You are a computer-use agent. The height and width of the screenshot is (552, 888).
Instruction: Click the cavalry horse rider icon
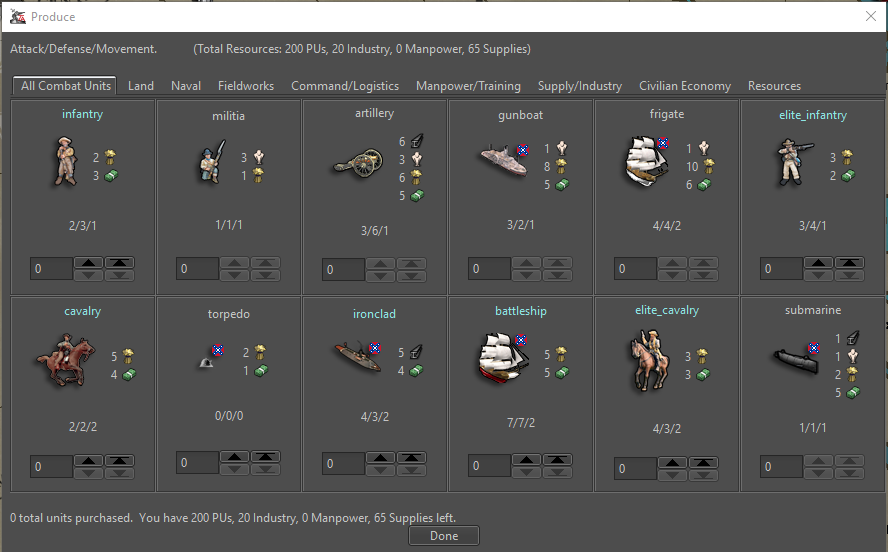(64, 361)
